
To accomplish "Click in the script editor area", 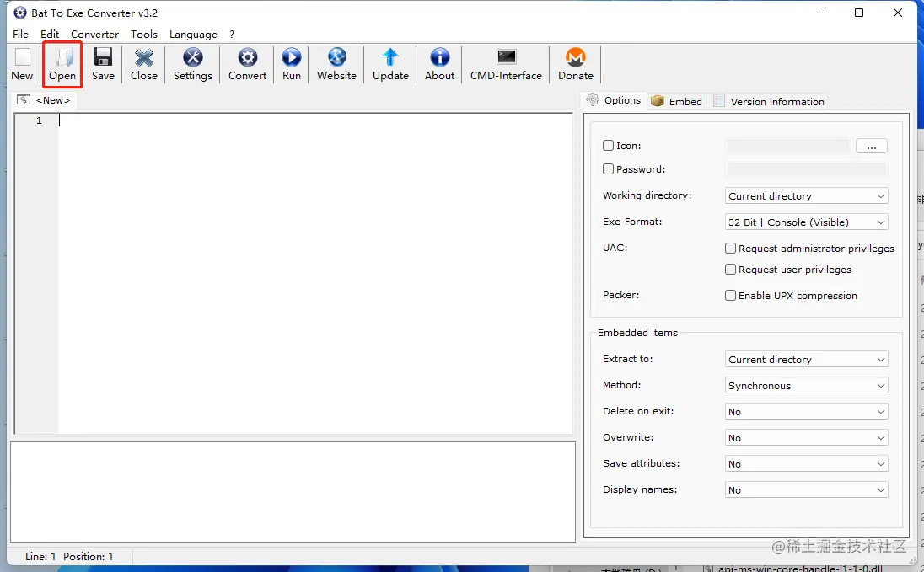I will click(x=315, y=274).
